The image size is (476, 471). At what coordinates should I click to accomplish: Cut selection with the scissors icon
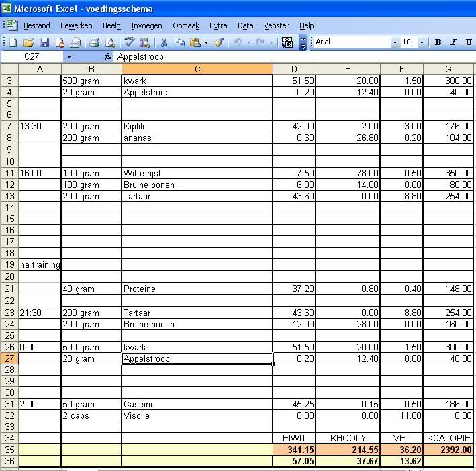(163, 42)
